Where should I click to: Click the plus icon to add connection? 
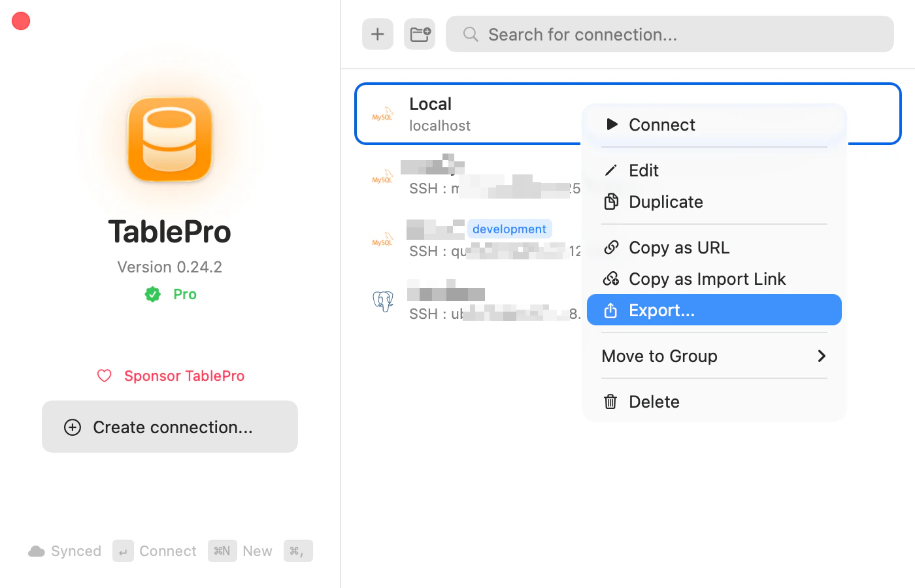click(x=377, y=34)
